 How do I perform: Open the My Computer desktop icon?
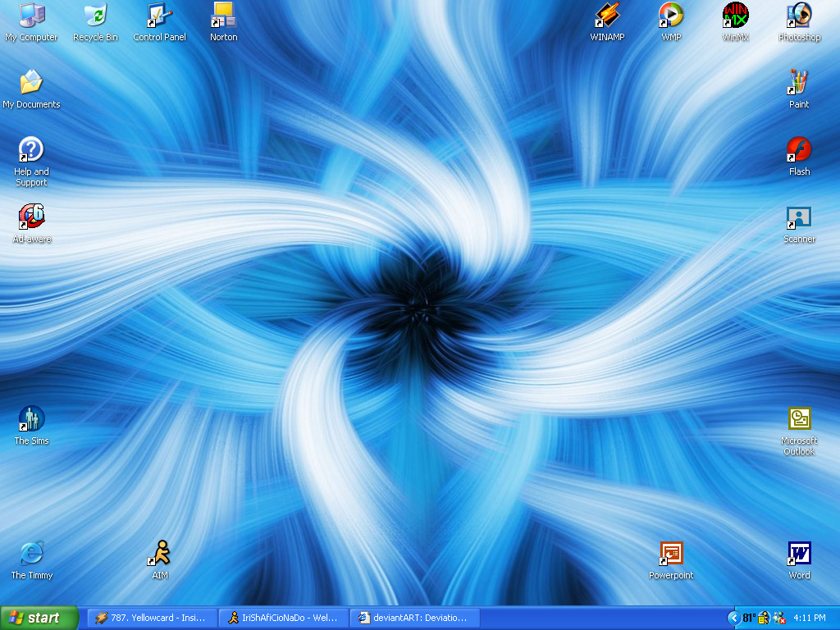coord(31,22)
